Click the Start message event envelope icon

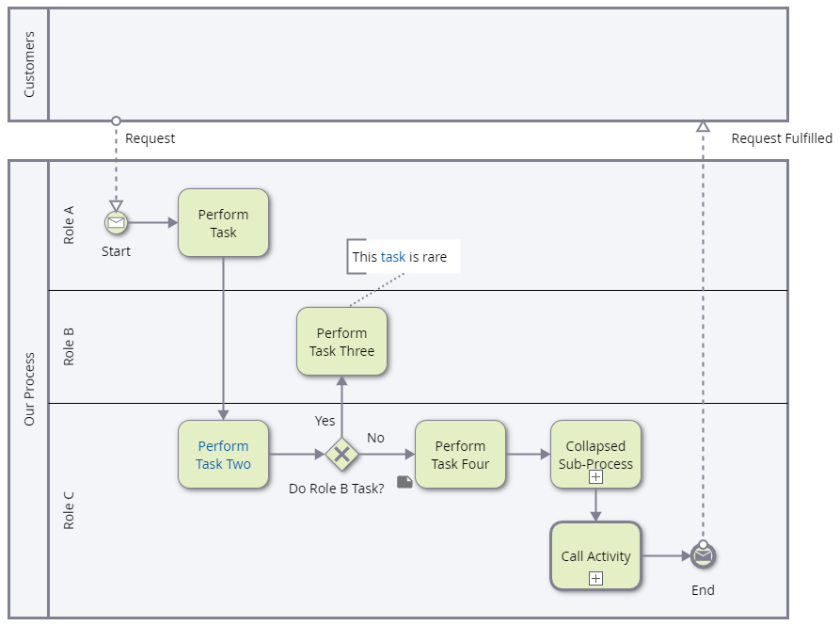pyautogui.click(x=116, y=223)
